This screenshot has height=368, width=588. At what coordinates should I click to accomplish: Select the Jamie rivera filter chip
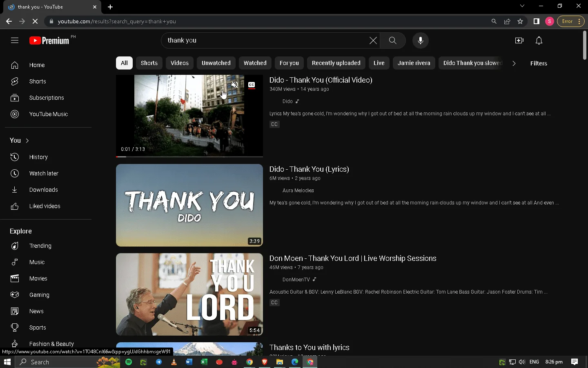coord(414,63)
